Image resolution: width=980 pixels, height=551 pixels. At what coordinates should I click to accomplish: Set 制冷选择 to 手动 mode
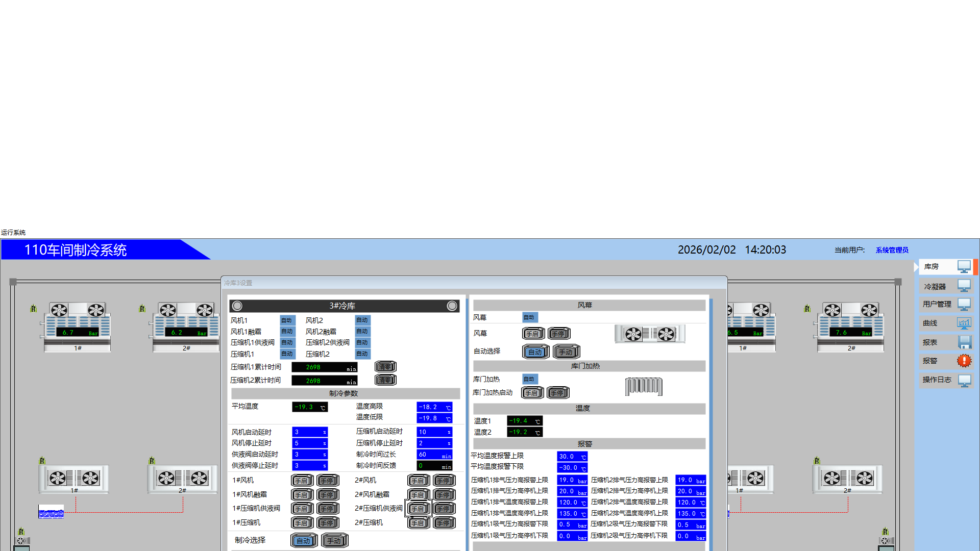coord(334,540)
